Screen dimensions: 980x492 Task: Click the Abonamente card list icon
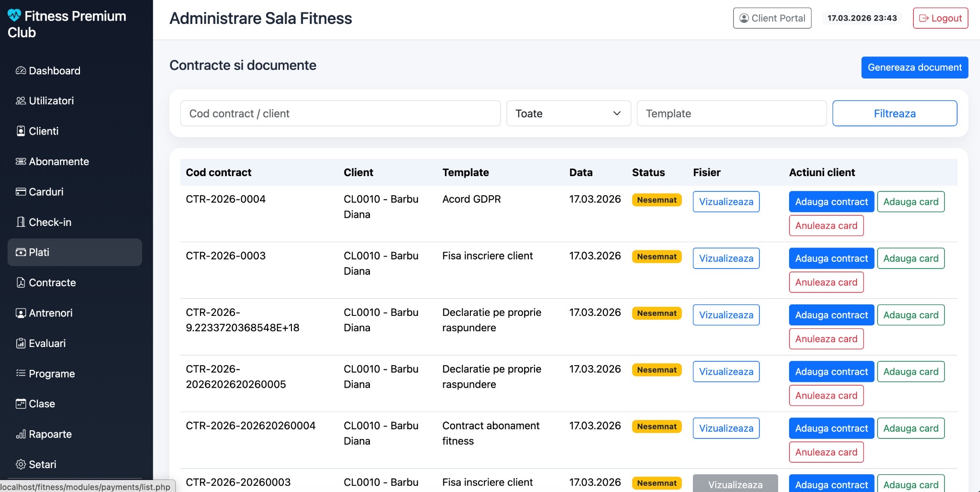pyautogui.click(x=21, y=161)
